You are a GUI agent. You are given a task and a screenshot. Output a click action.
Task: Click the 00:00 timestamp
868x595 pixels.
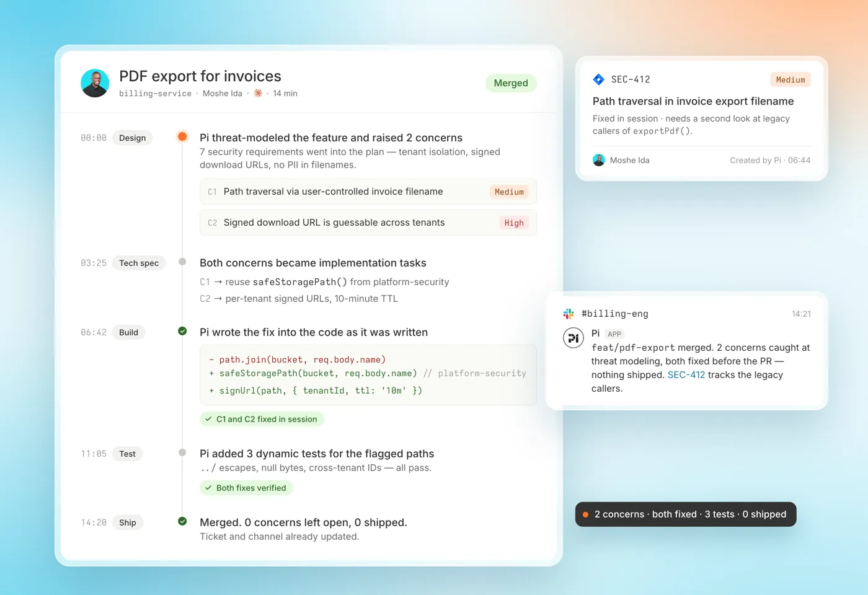click(x=94, y=138)
